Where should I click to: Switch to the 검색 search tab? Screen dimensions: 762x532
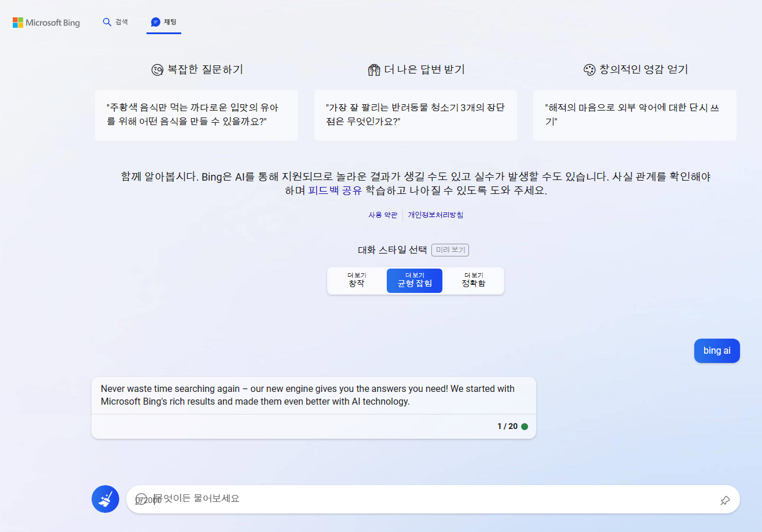coord(115,22)
